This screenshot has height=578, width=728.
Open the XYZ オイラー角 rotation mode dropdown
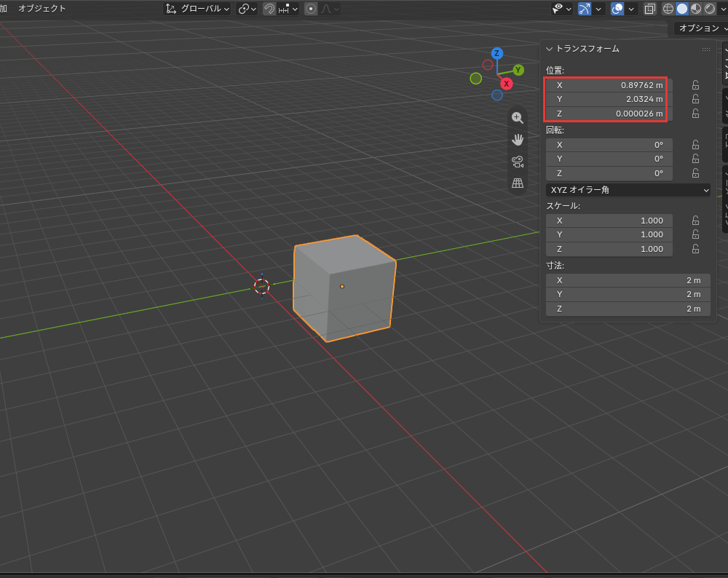(x=628, y=190)
